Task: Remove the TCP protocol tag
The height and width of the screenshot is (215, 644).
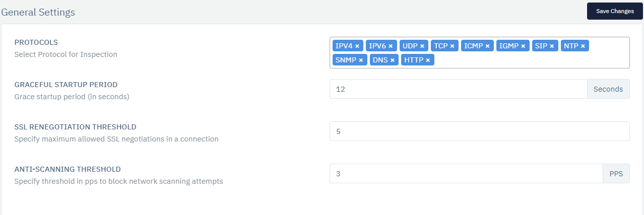Action: coord(453,46)
